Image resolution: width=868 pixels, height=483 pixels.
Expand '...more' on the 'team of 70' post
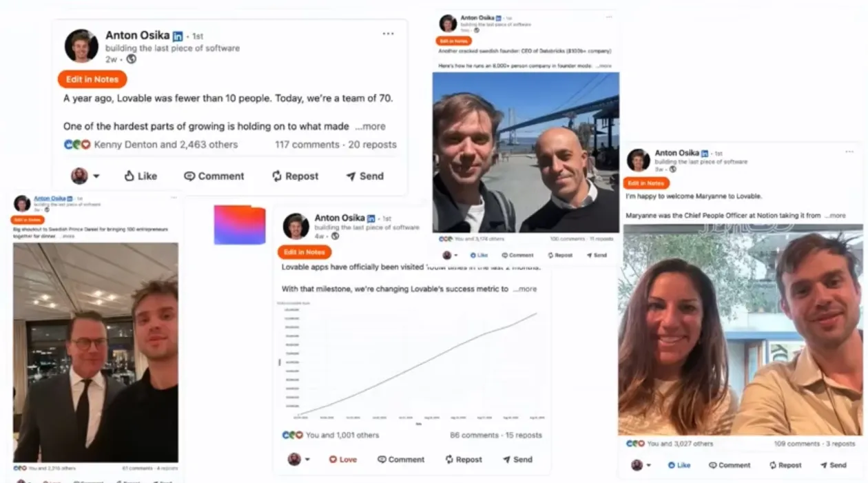point(370,127)
